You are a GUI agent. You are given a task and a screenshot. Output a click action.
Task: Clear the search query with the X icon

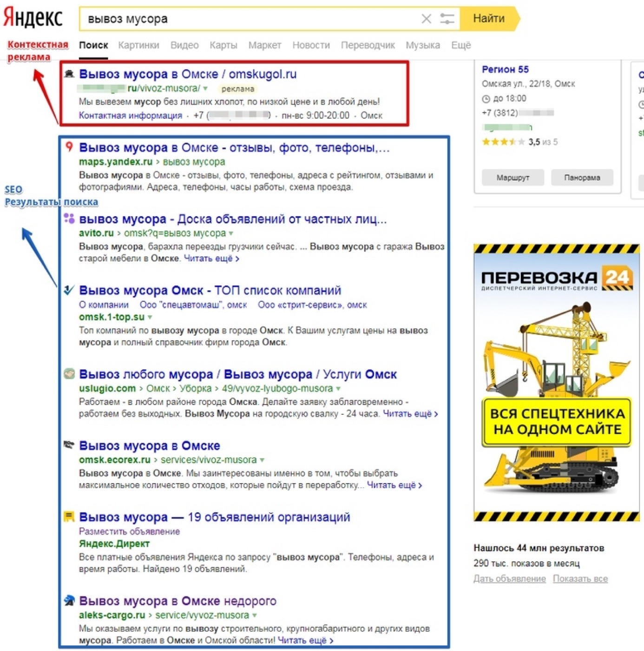click(426, 19)
